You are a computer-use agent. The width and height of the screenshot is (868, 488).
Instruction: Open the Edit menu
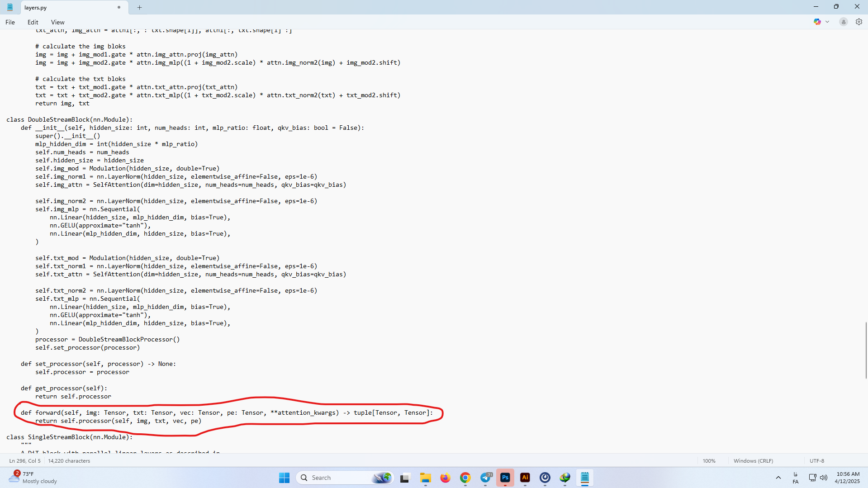(x=33, y=22)
